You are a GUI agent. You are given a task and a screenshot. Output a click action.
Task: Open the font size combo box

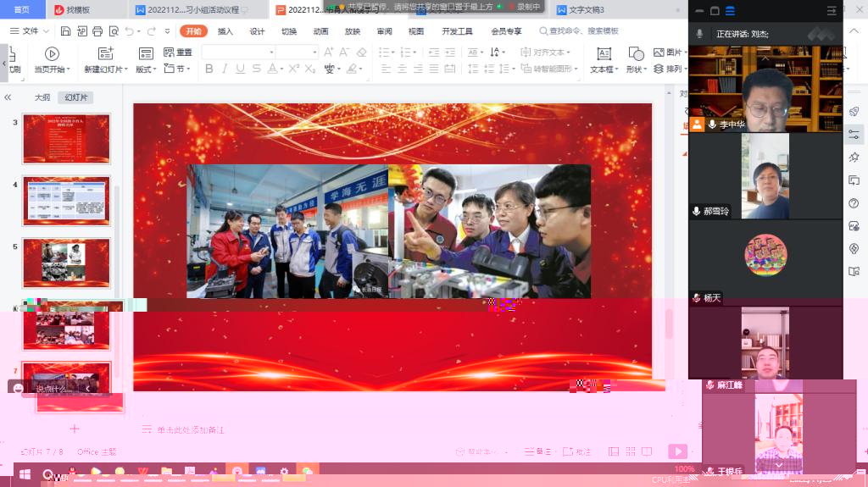pos(298,52)
